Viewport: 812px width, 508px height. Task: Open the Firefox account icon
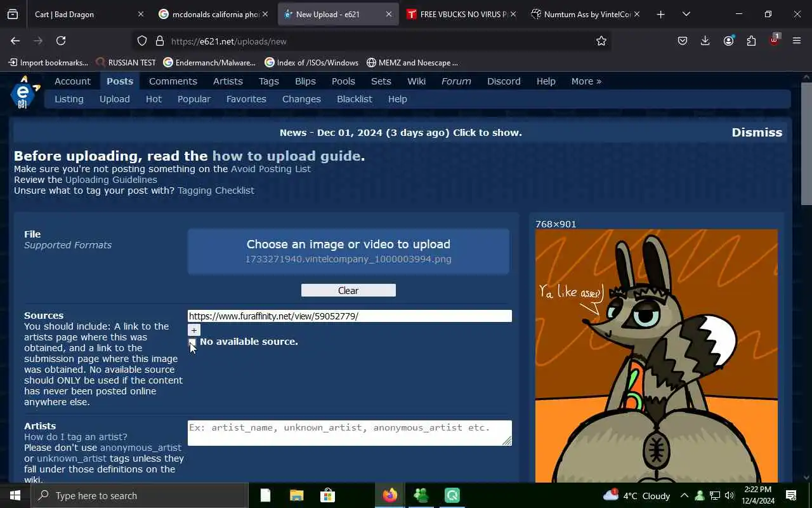(x=728, y=41)
